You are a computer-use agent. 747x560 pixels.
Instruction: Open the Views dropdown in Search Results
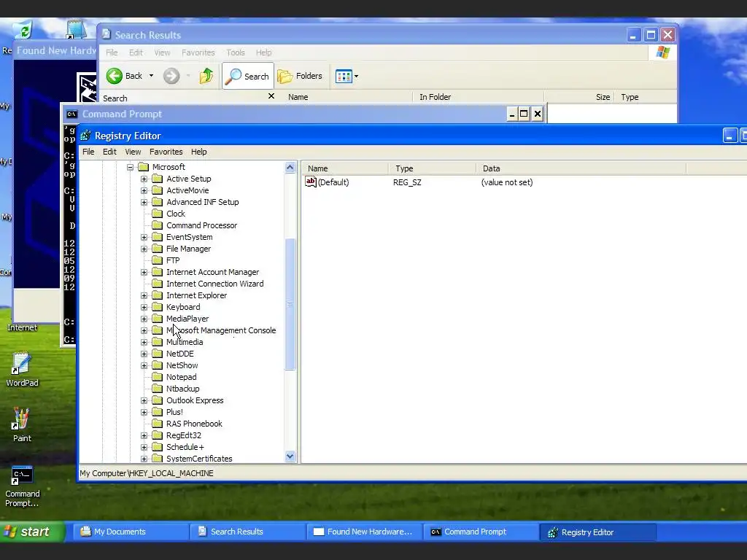click(x=347, y=76)
